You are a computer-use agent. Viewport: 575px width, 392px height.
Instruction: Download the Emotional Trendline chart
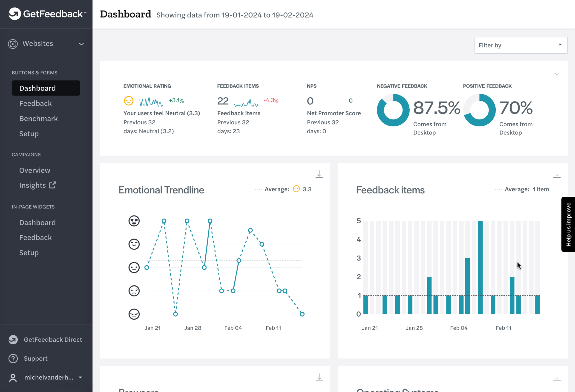(319, 174)
